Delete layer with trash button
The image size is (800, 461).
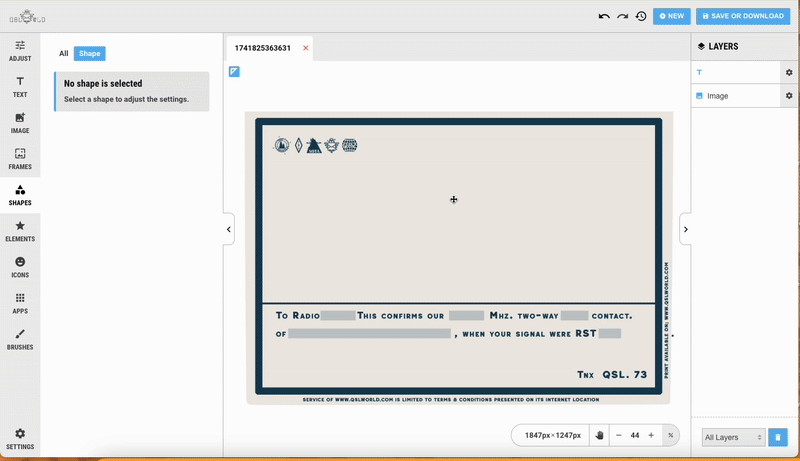(778, 437)
